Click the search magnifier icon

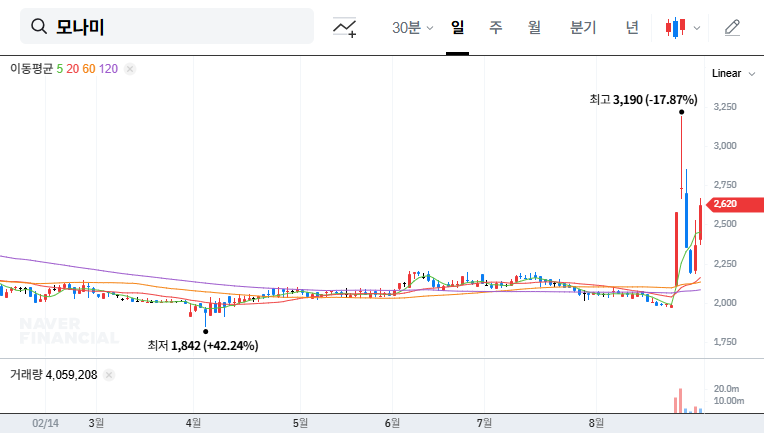point(39,26)
